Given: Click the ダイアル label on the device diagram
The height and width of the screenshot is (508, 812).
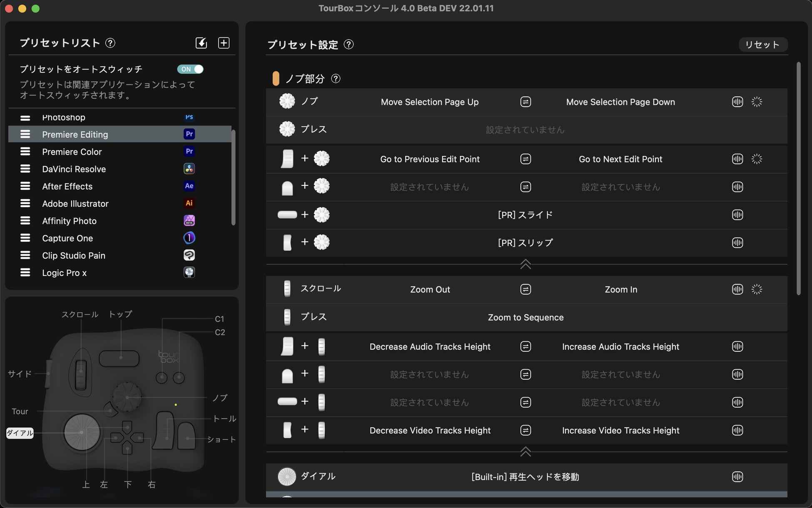Looking at the screenshot, I should 20,433.
